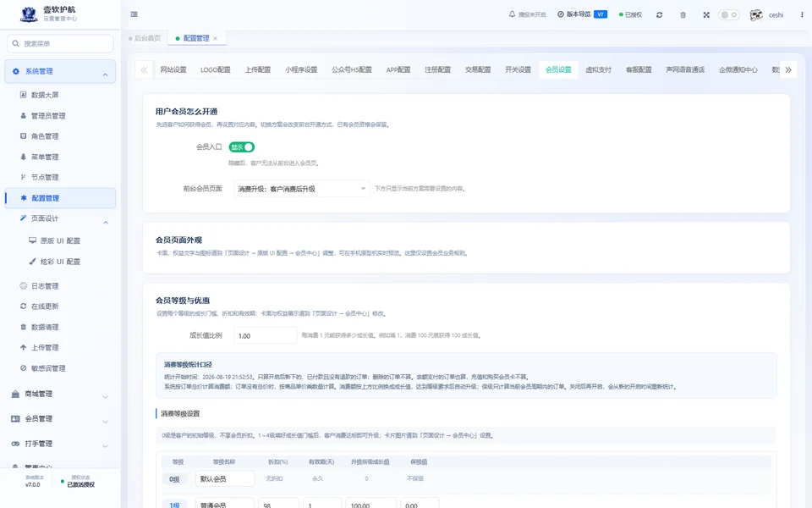Open 数据清理 in the sidebar

(x=45, y=327)
